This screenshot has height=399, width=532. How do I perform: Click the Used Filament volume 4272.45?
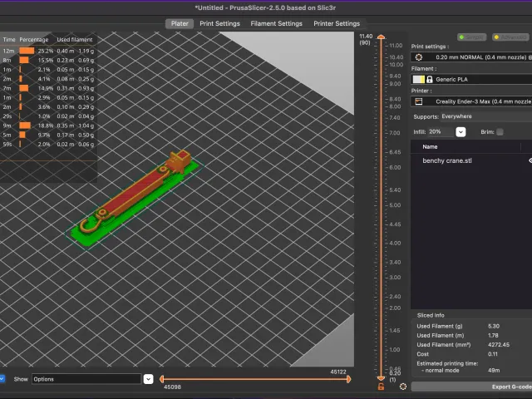point(499,344)
